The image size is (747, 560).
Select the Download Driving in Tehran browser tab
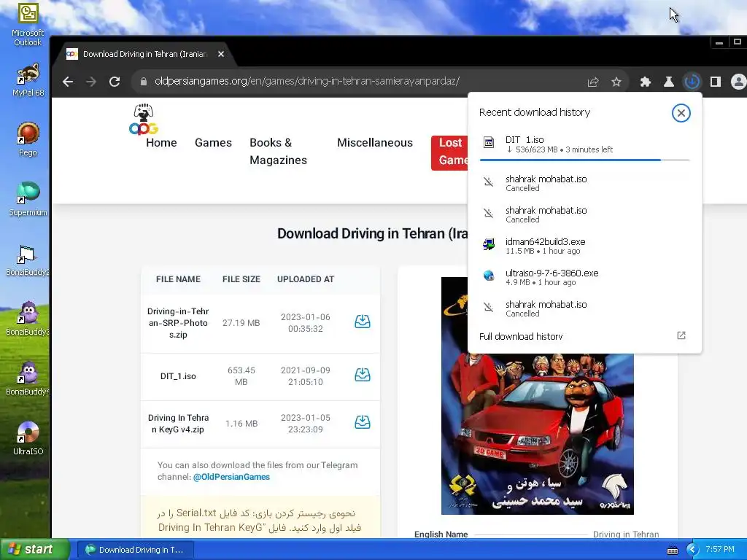[x=145, y=54]
